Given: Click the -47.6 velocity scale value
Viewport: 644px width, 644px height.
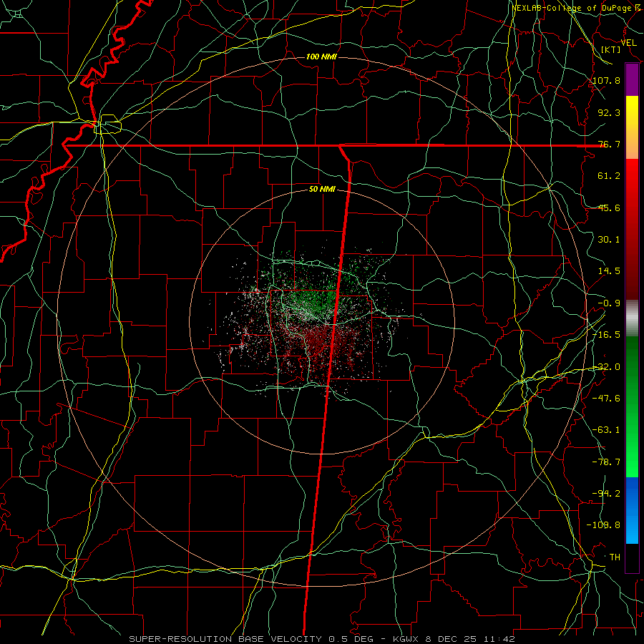Looking at the screenshot, I should 607,399.
